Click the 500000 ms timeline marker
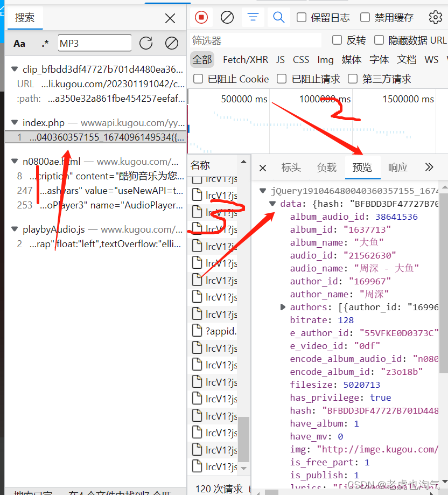This screenshot has height=495, width=448. coord(244,99)
